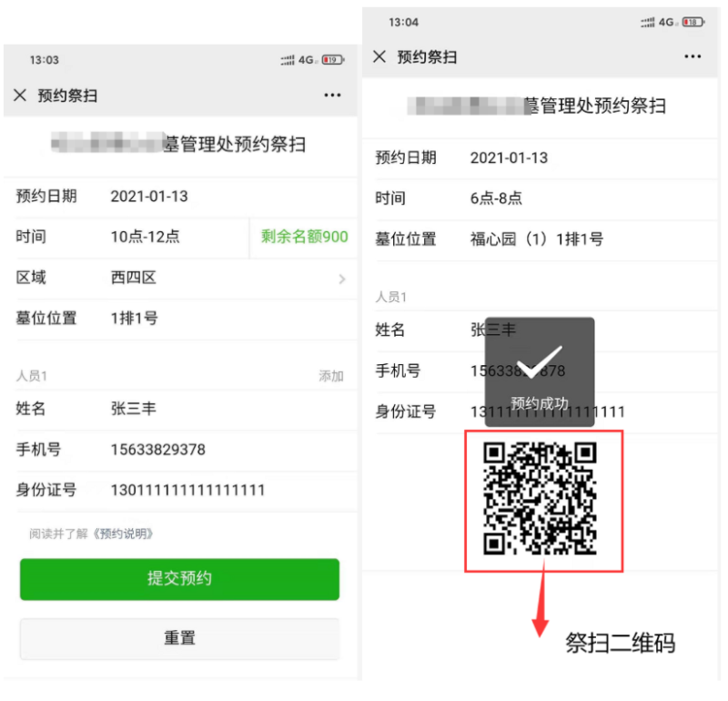Close the right 预约祭扫 page with X
Image resolution: width=728 pixels, height=701 pixels.
[379, 56]
